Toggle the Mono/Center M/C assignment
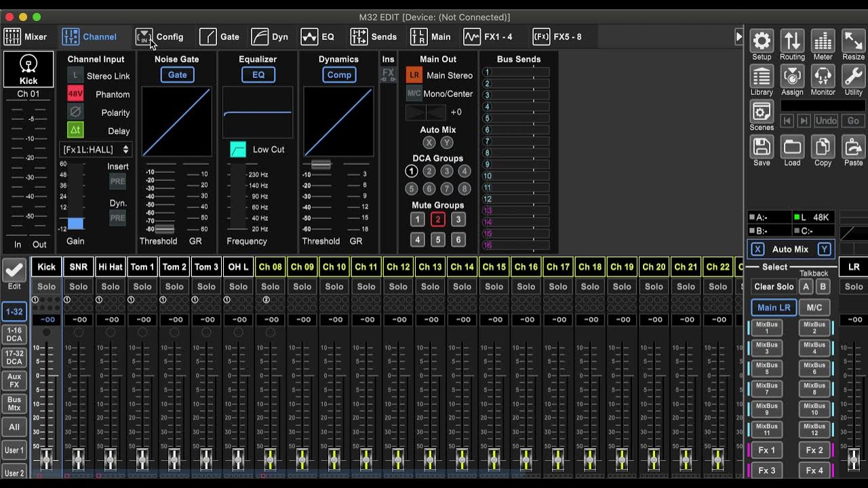Screen dimensions: 868x488 (414, 94)
